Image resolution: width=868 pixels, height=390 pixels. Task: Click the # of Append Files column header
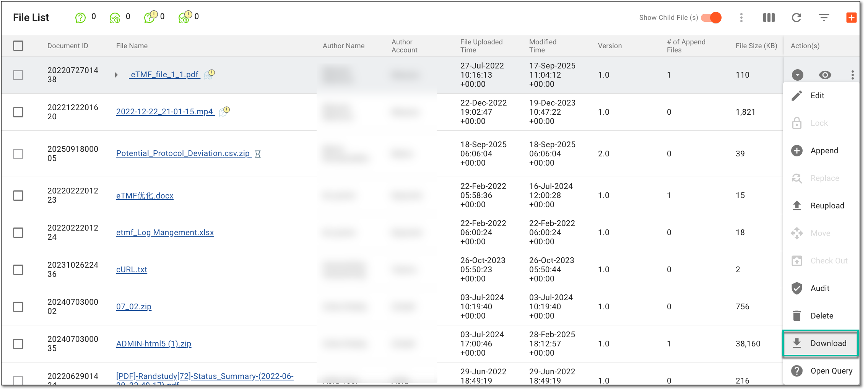686,46
